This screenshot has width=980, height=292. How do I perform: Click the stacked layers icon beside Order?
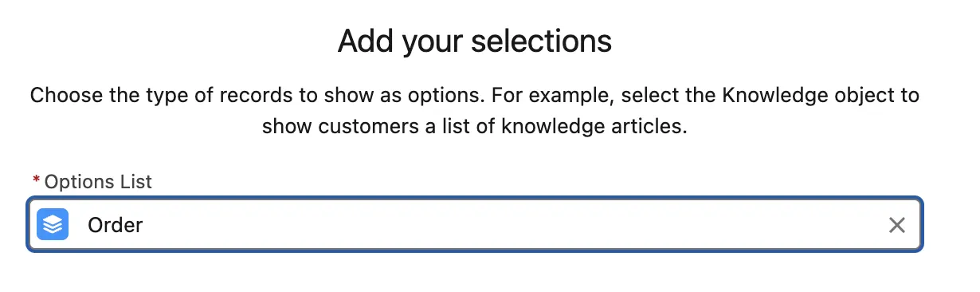point(53,225)
